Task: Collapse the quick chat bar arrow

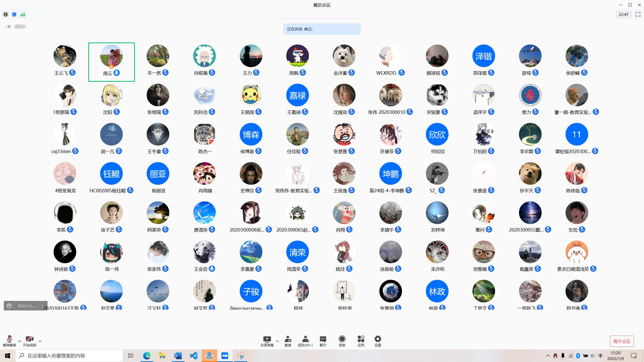Action: click(42, 306)
